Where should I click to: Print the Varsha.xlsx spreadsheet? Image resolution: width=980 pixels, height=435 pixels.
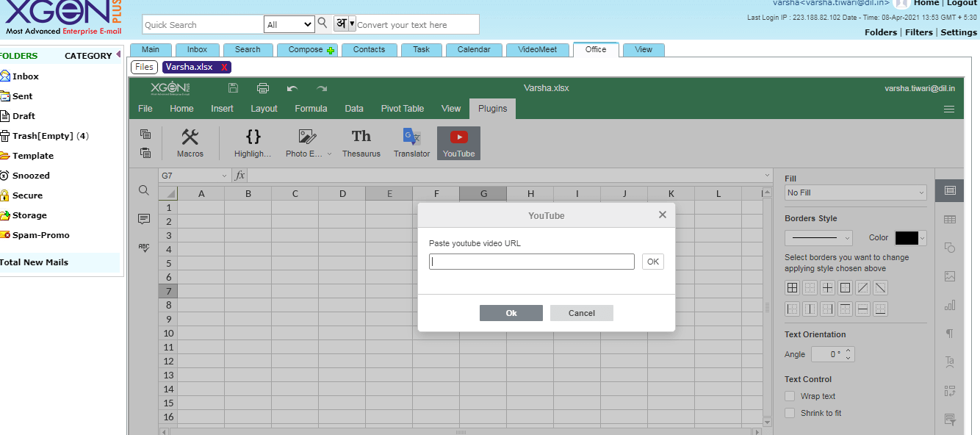click(263, 88)
